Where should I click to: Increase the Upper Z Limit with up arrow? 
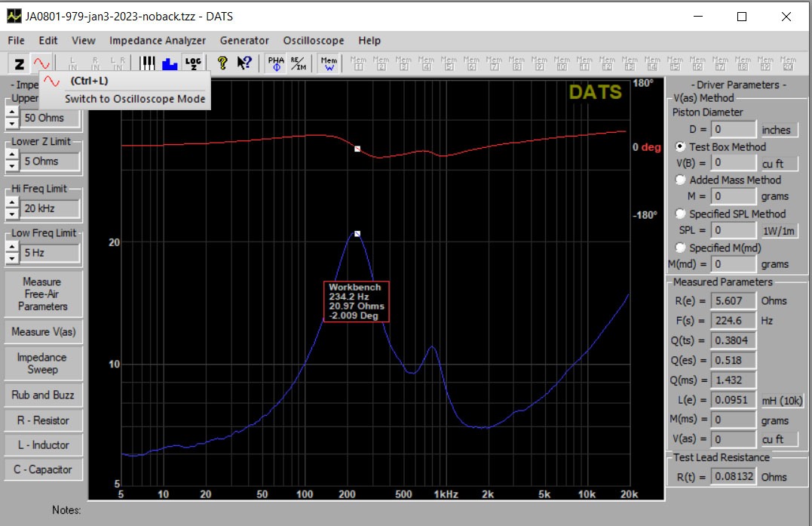coord(12,112)
